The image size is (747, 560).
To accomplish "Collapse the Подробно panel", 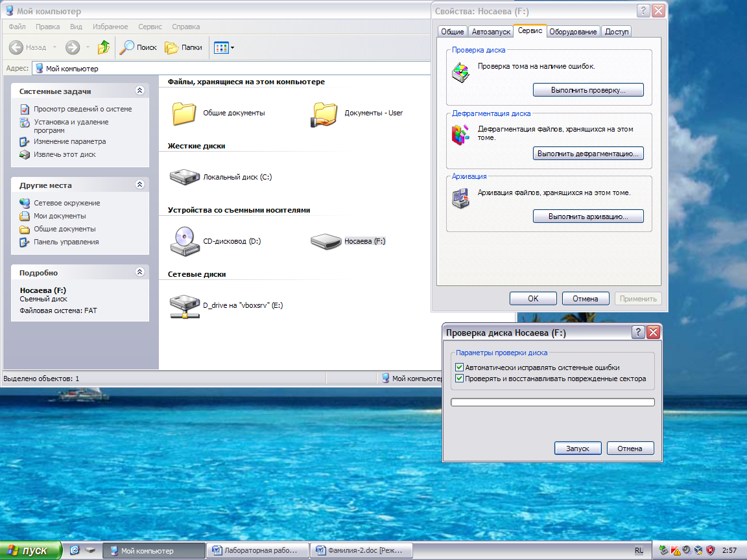I will (139, 272).
